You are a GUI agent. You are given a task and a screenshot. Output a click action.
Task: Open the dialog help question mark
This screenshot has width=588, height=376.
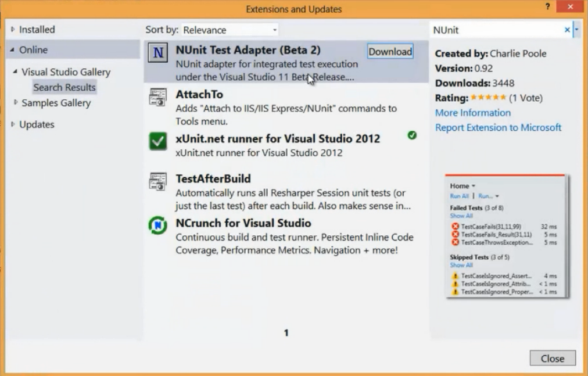point(548,7)
